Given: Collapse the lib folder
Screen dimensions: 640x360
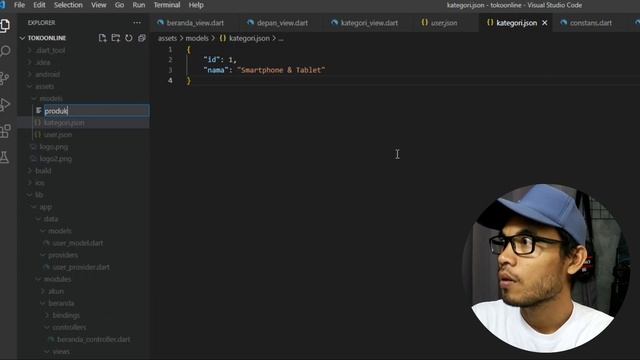Looking at the screenshot, I should coord(29,195).
